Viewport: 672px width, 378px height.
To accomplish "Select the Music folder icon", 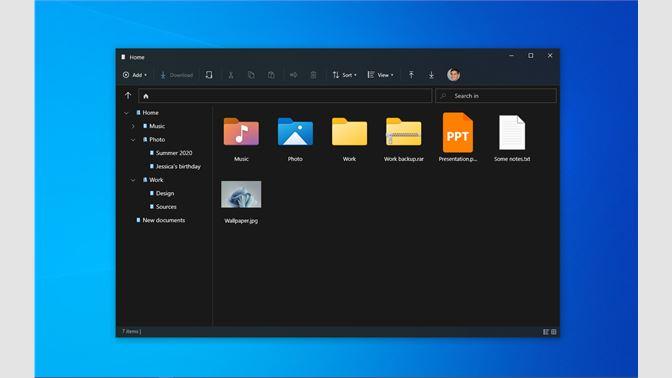I will pos(241,132).
